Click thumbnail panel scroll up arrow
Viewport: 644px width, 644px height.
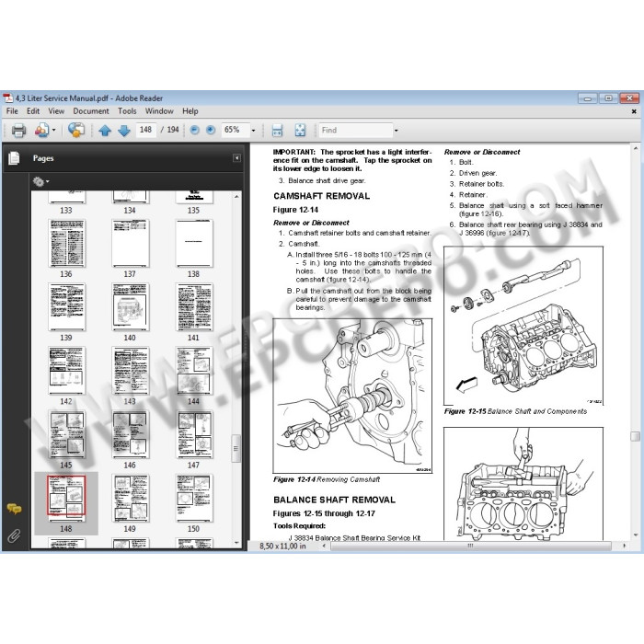236,197
